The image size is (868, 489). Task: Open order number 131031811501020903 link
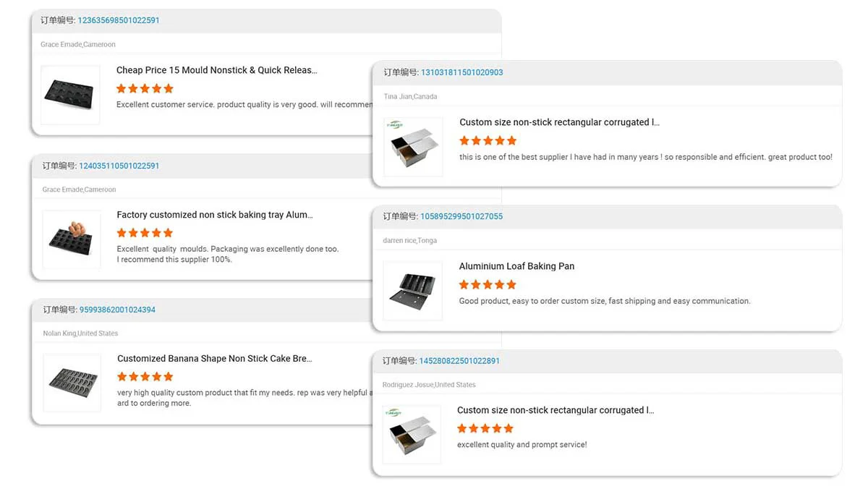pyautogui.click(x=461, y=72)
